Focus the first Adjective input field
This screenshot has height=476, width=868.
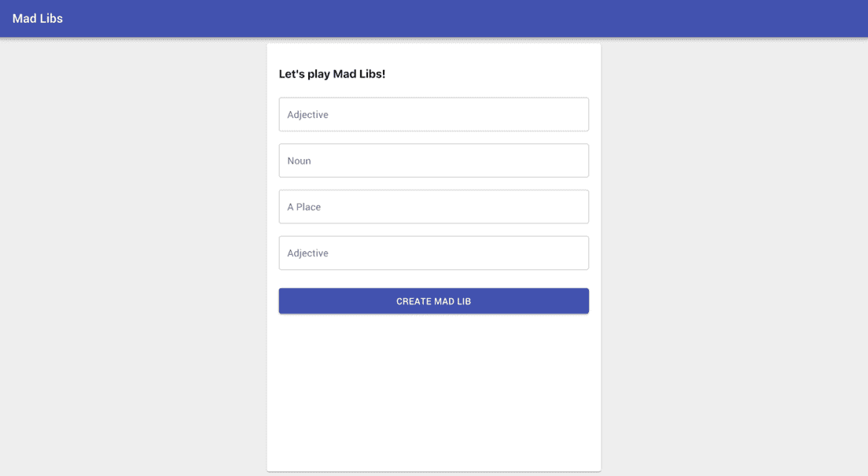[433, 115]
